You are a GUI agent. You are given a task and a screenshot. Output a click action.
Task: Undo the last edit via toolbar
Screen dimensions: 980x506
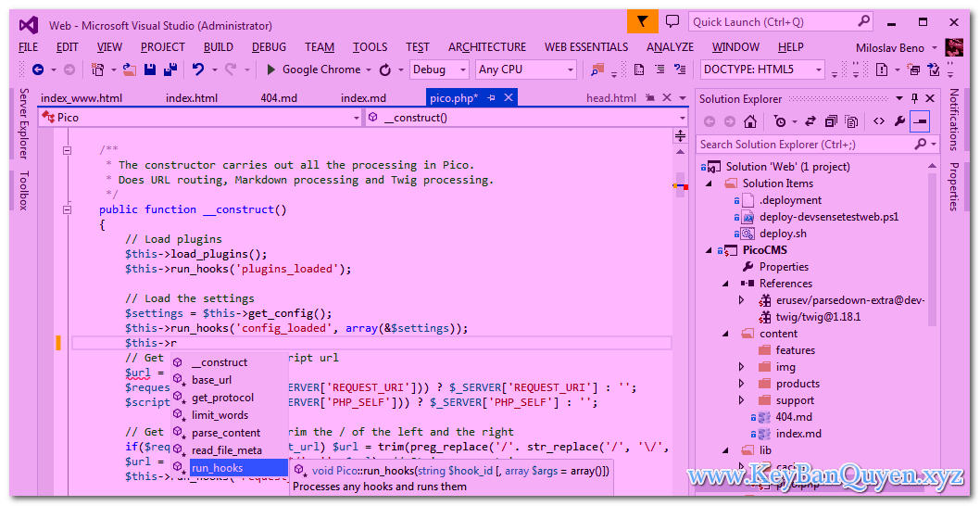coord(198,70)
